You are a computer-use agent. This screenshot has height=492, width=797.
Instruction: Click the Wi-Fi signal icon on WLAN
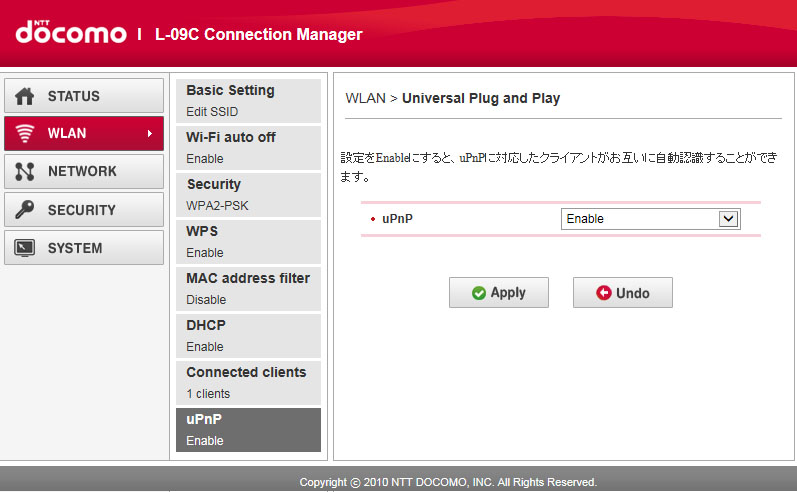tap(26, 134)
